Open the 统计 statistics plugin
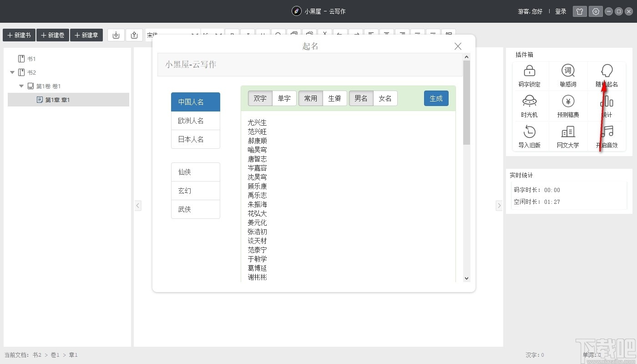637x364 pixels. pyautogui.click(x=607, y=106)
